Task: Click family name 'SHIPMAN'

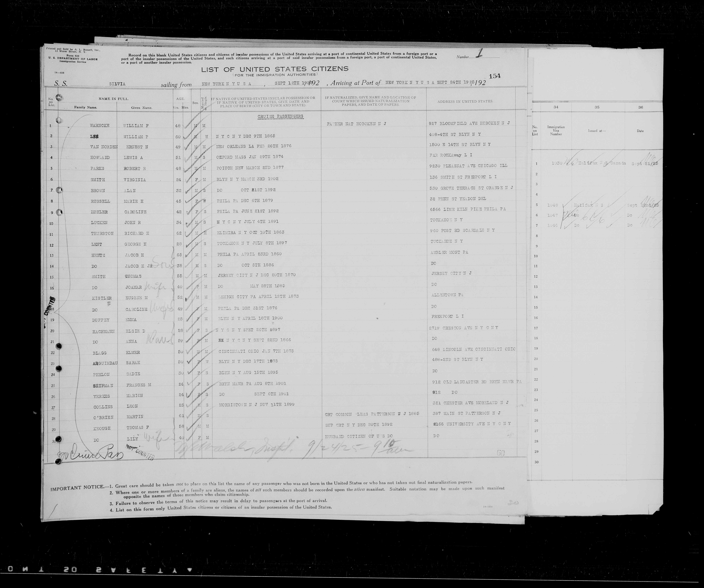Action: point(103,386)
